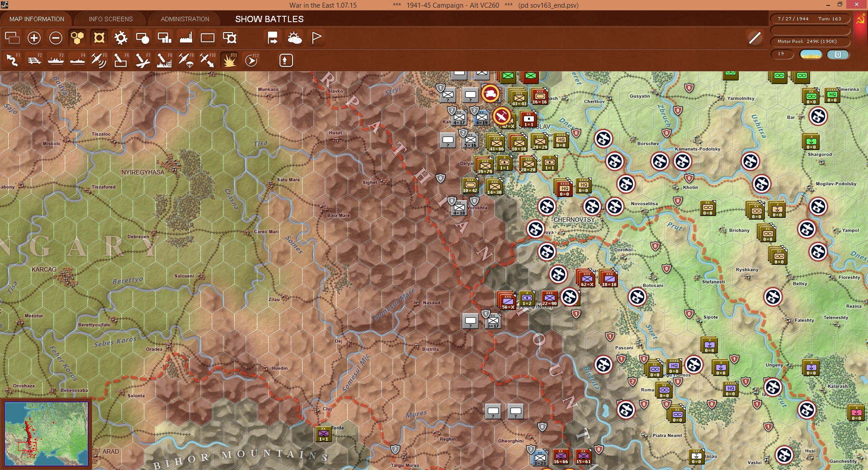This screenshot has width=868, height=470.
Task: Zoom out the map with minus icon
Action: [56, 38]
